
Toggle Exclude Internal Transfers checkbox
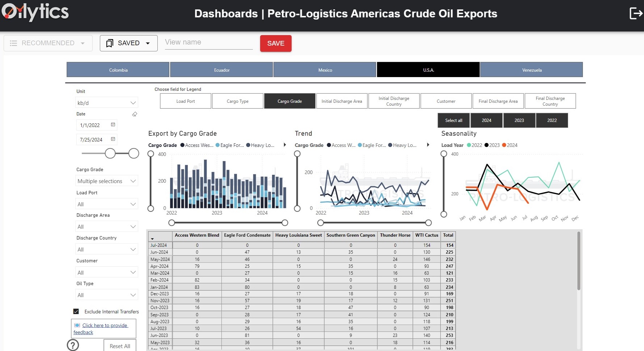pyautogui.click(x=76, y=311)
